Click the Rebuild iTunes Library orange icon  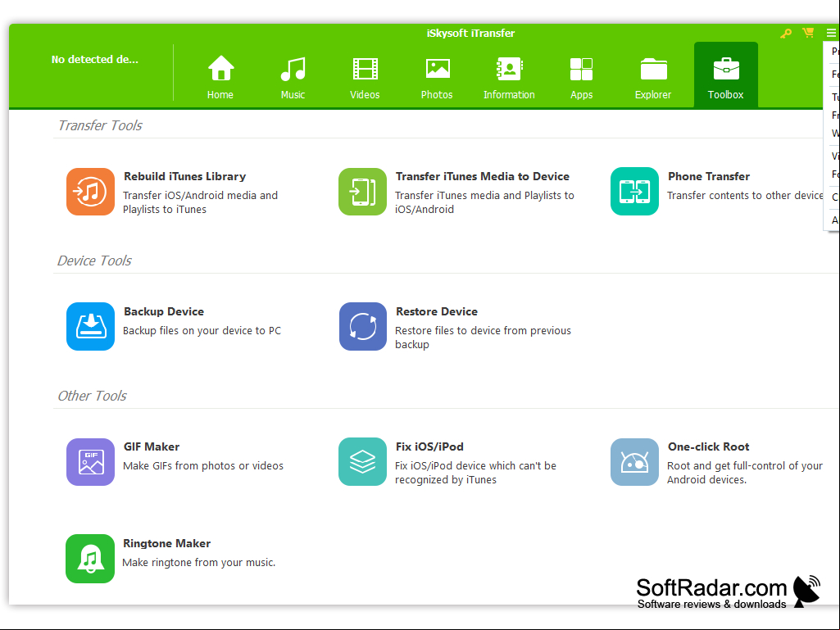coord(90,192)
